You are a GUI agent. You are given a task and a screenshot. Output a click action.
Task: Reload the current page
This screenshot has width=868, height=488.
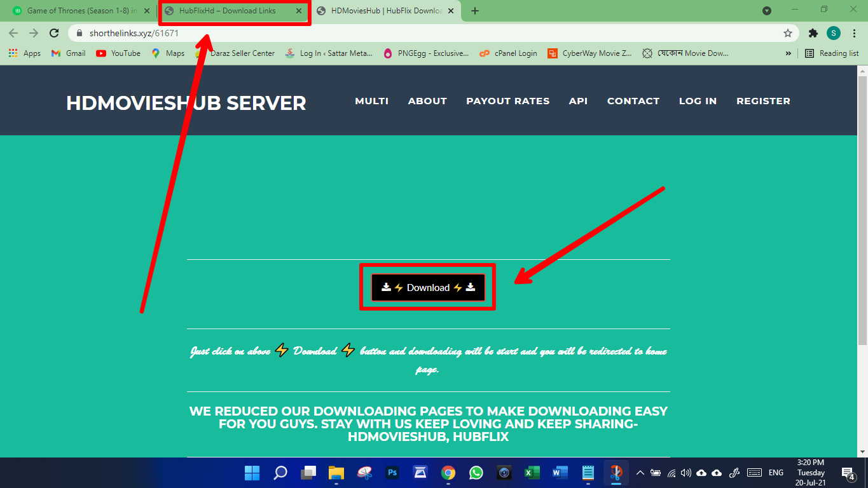(54, 33)
